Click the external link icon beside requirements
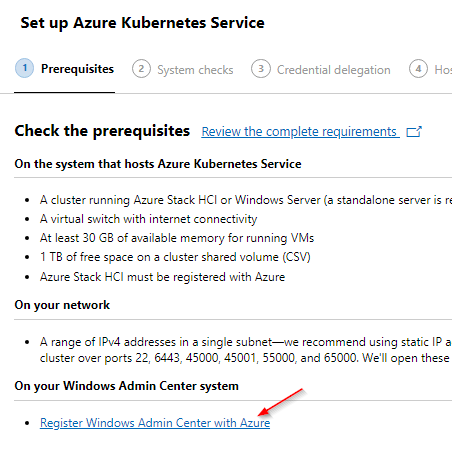The height and width of the screenshot is (468, 452). coord(414,132)
